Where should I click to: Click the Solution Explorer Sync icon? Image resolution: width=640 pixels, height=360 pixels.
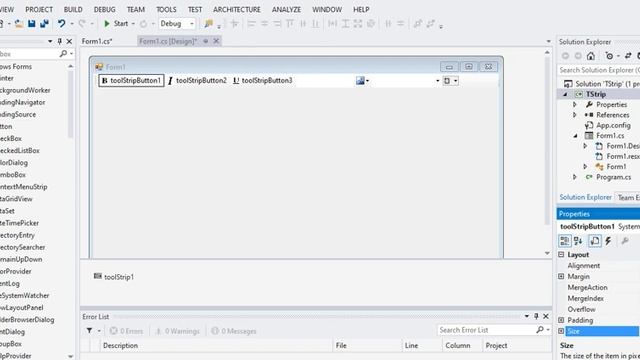click(x=628, y=56)
